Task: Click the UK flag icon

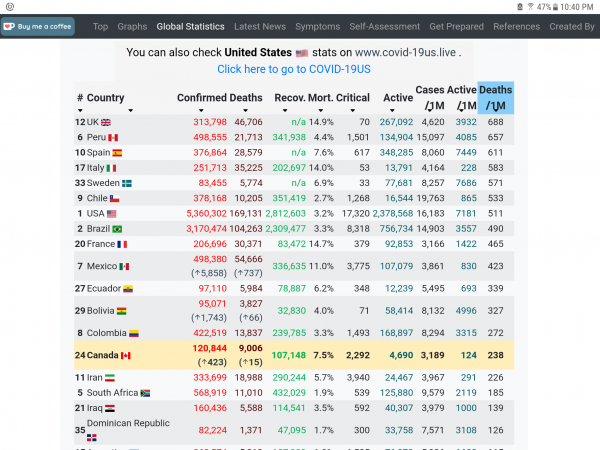Action: [x=105, y=122]
